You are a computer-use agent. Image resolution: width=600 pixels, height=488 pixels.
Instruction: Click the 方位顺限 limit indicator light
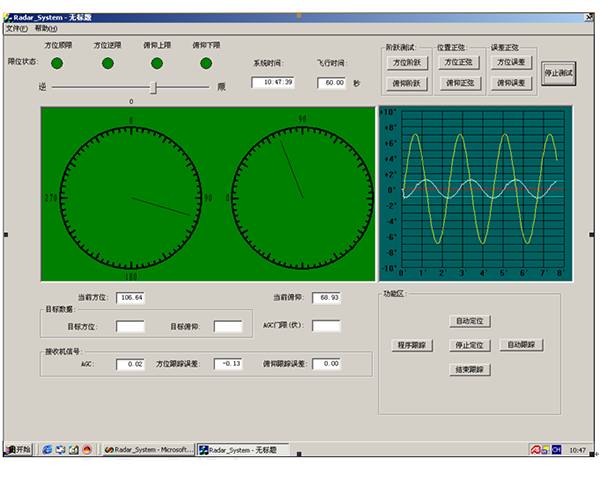click(57, 64)
